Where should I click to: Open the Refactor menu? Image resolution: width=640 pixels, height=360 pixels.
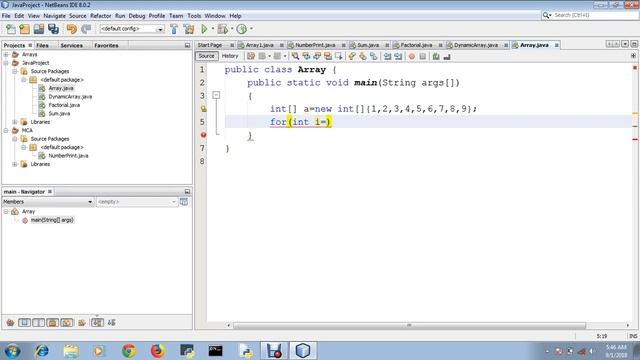coord(100,16)
